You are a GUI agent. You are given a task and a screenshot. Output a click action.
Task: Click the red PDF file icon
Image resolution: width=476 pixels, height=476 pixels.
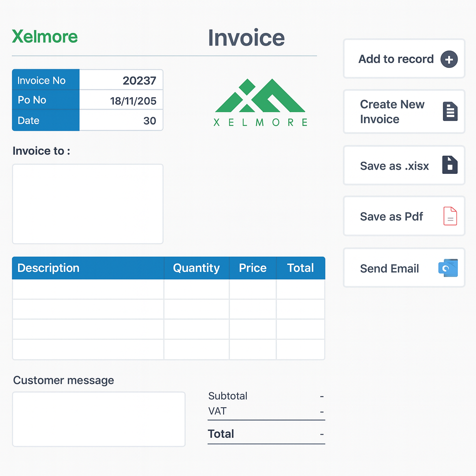point(450,216)
